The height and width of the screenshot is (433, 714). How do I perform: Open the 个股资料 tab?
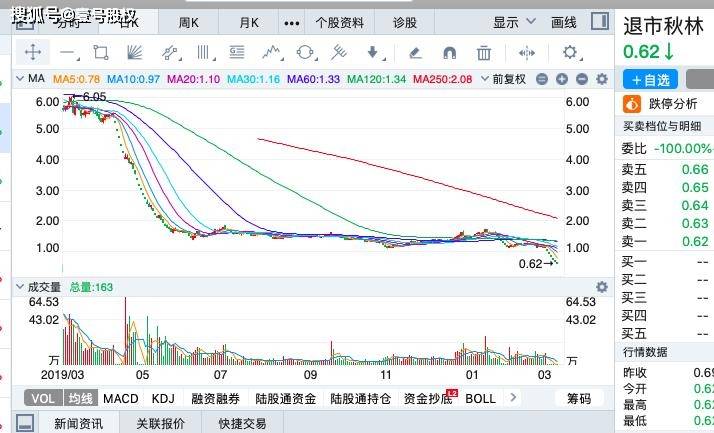click(340, 22)
